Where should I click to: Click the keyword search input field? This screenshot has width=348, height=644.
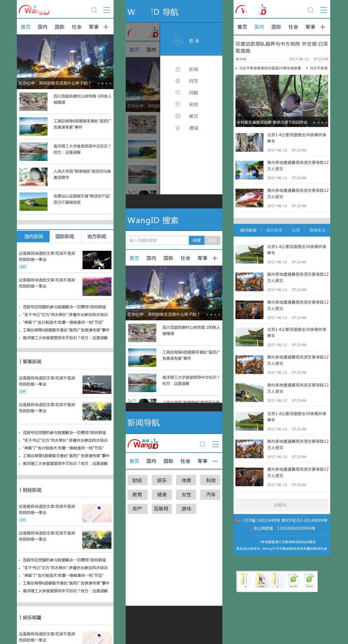[158, 240]
